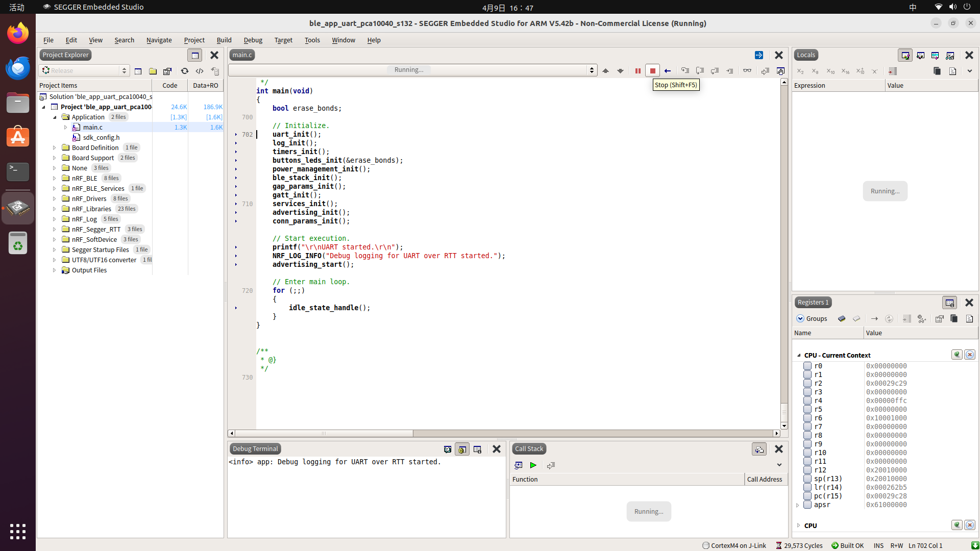Click the Built OK status indicator
The height and width of the screenshot is (551, 980).
(x=847, y=545)
